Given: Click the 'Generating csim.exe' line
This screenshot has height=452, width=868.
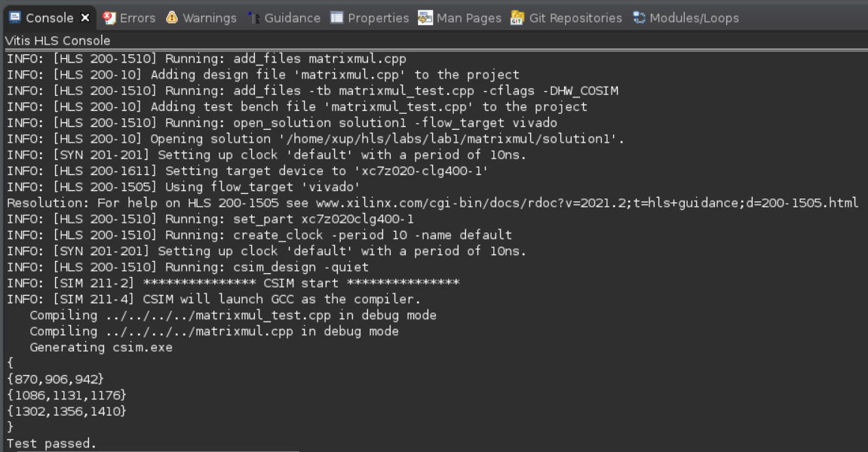Looking at the screenshot, I should point(100,347).
